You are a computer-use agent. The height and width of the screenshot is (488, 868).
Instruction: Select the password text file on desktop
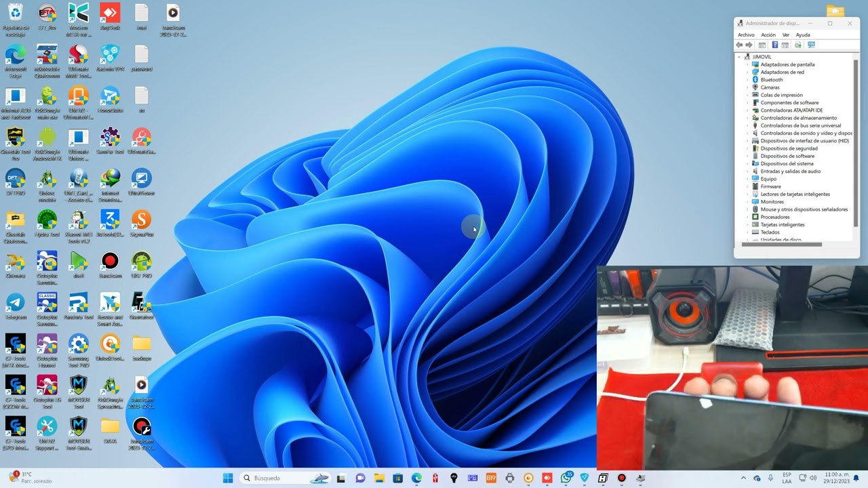[141, 58]
